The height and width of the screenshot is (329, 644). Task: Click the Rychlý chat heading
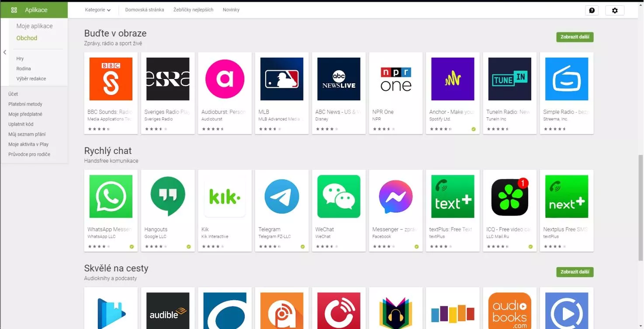108,151
